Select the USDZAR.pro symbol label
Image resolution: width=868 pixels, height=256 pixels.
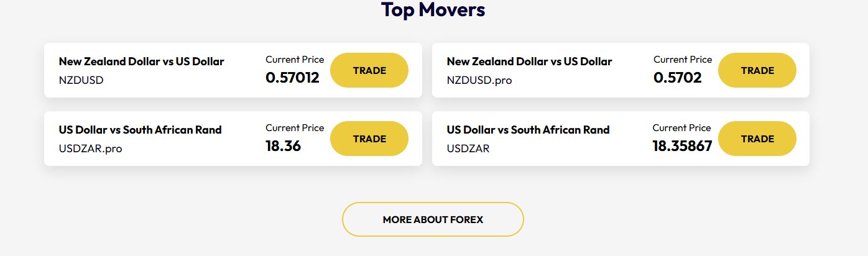tap(91, 149)
